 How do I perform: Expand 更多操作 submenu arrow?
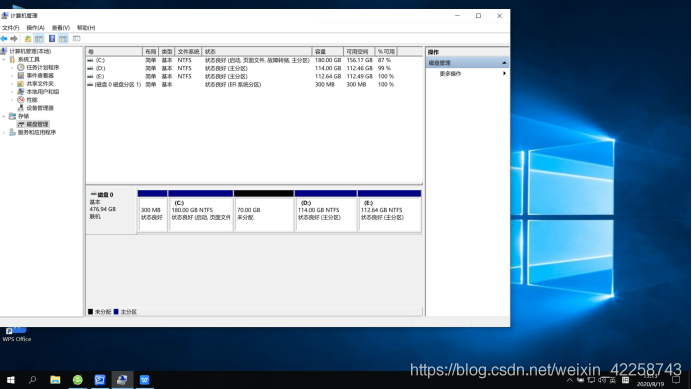tap(504, 74)
